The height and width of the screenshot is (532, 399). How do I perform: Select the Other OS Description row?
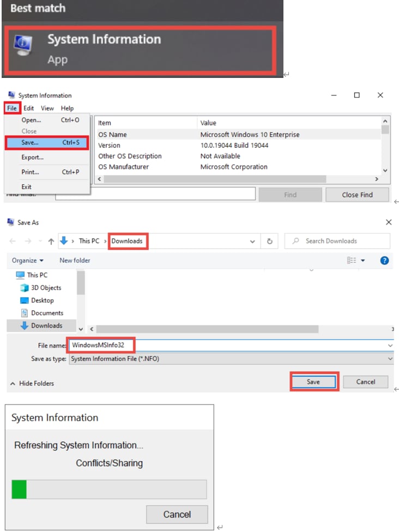pos(239,156)
